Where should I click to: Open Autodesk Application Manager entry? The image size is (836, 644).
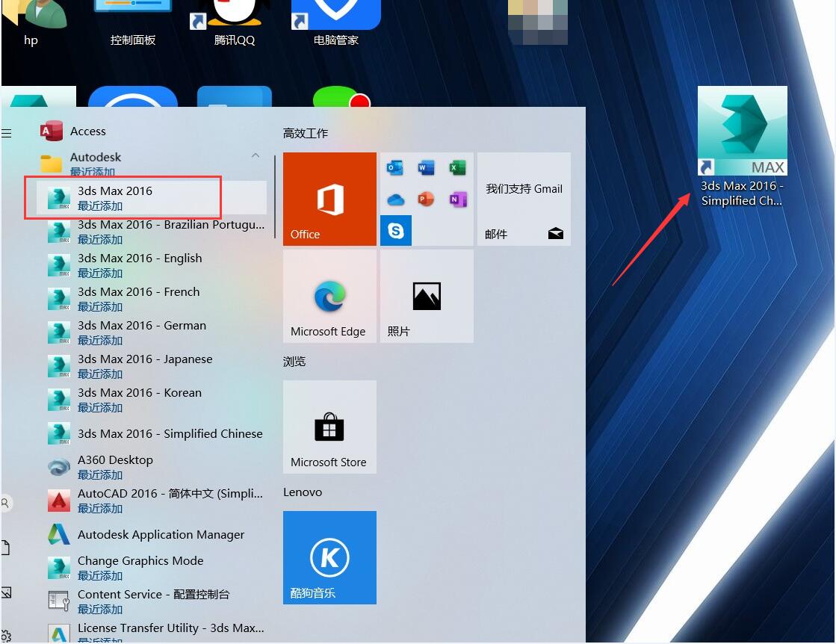(161, 535)
